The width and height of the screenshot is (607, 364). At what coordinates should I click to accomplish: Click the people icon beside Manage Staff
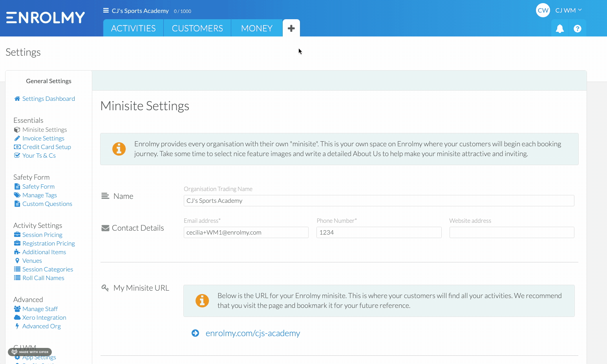click(17, 309)
